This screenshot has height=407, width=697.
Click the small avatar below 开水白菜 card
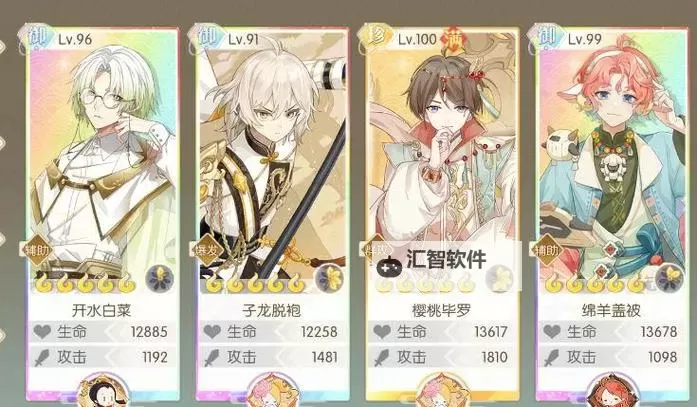103,391
